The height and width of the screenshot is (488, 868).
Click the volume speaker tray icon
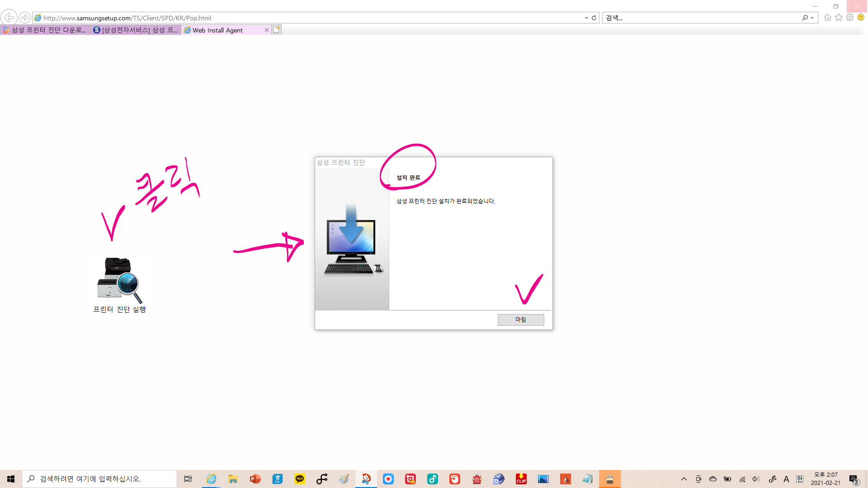coord(756,479)
